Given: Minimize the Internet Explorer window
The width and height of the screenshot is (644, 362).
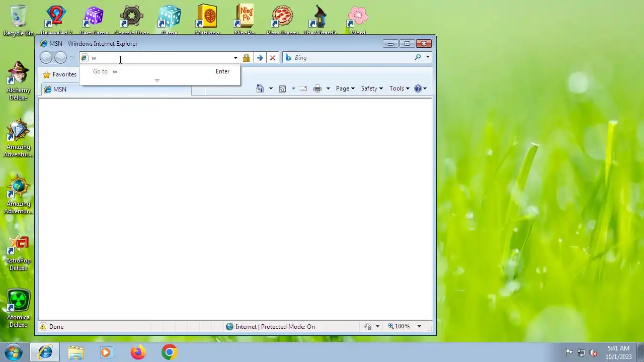Looking at the screenshot, I should (390, 44).
